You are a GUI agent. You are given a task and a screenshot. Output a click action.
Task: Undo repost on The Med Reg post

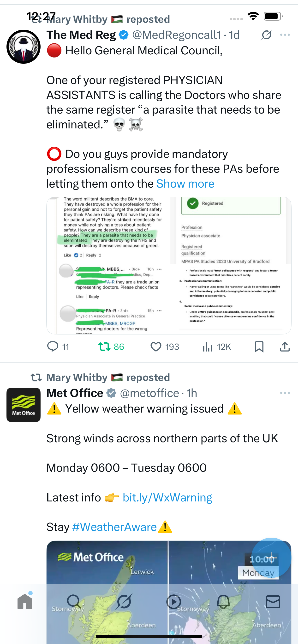tap(104, 347)
